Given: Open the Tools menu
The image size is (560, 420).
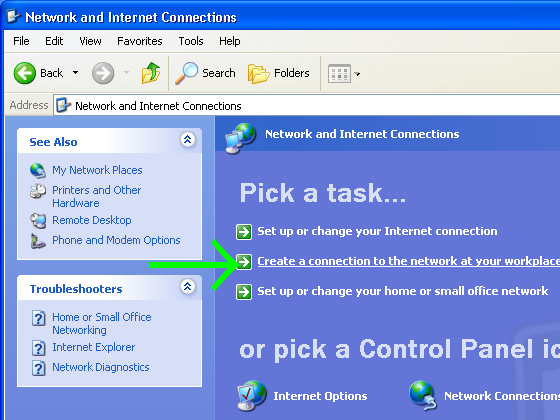Looking at the screenshot, I should click(191, 41).
